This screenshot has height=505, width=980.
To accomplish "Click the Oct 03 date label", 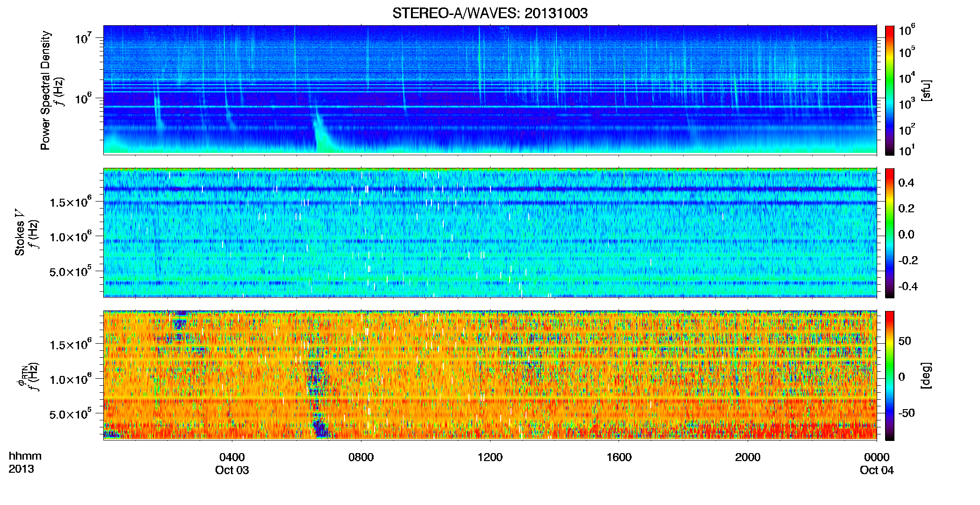I will tap(232, 470).
